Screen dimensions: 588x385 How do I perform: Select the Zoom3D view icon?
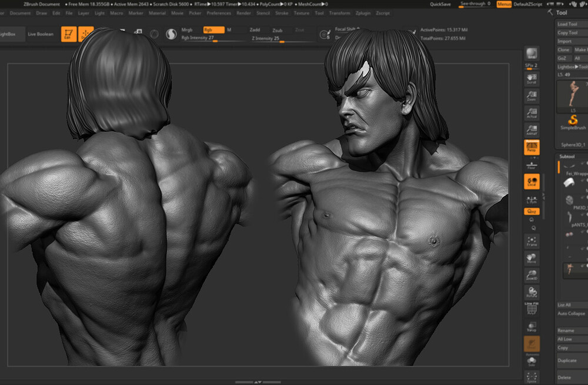point(532,275)
